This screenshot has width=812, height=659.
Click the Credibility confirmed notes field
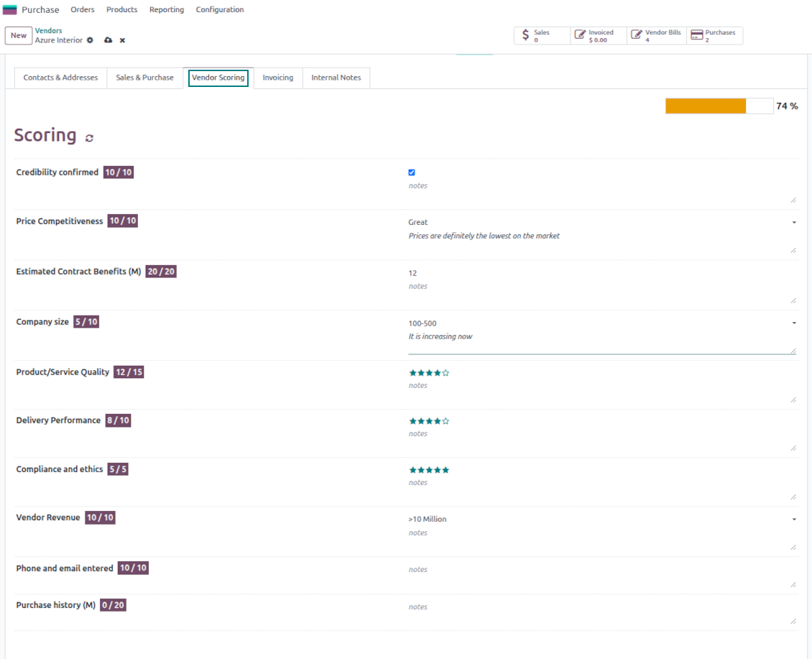coord(601,192)
